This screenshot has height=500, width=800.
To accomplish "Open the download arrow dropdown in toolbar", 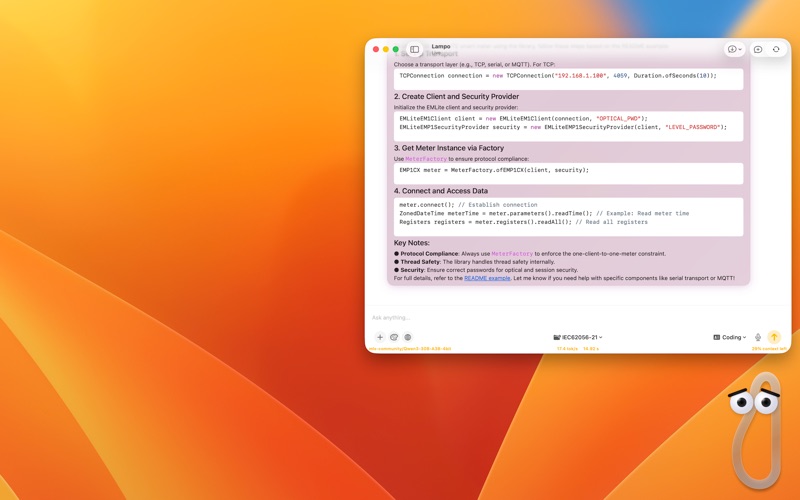I will coord(735,49).
